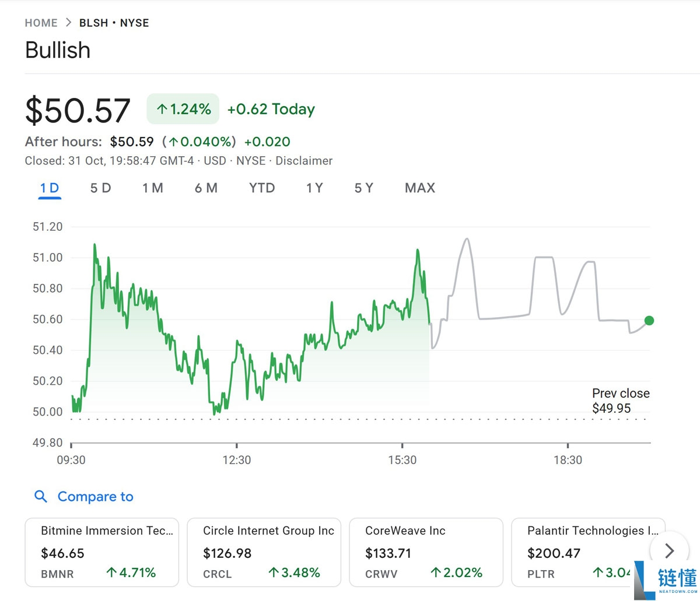Select the 5 D range tab
Viewport: 700px width, 601px height.
(x=100, y=188)
